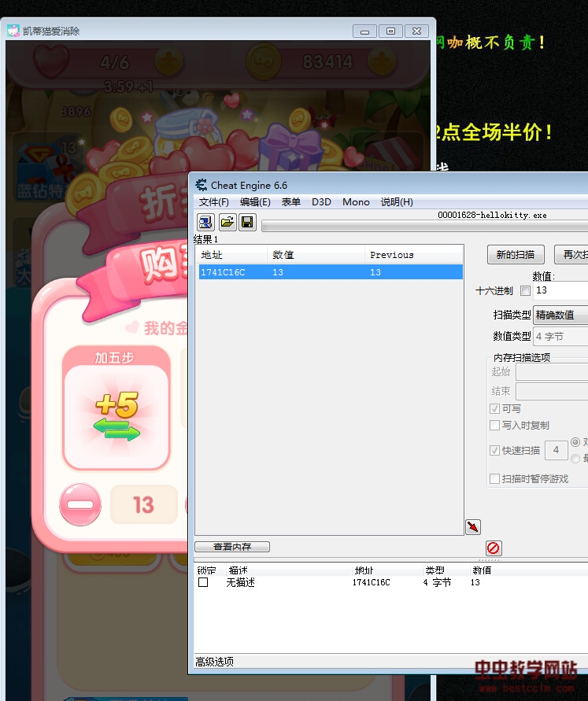
Task: Click the open folder icon in Cheat Engine
Action: coord(227,222)
